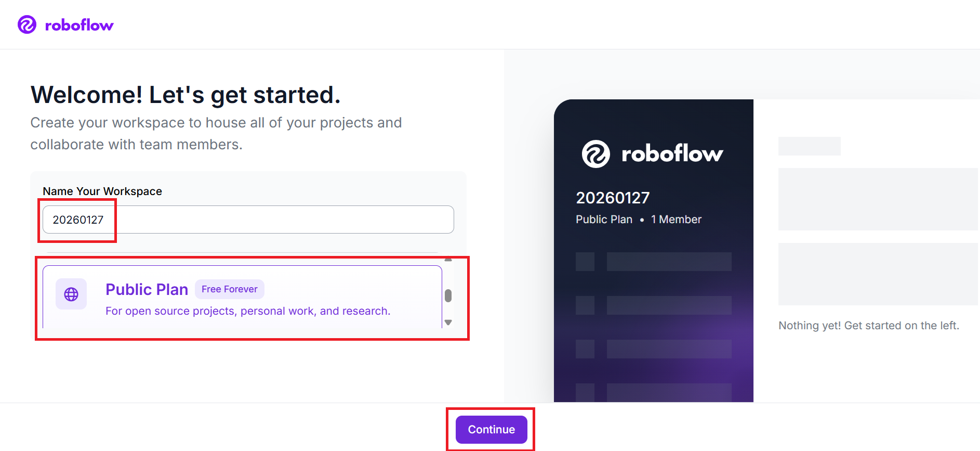980x451 pixels.
Task: Click the 1 Member text in preview
Action: [676, 220]
